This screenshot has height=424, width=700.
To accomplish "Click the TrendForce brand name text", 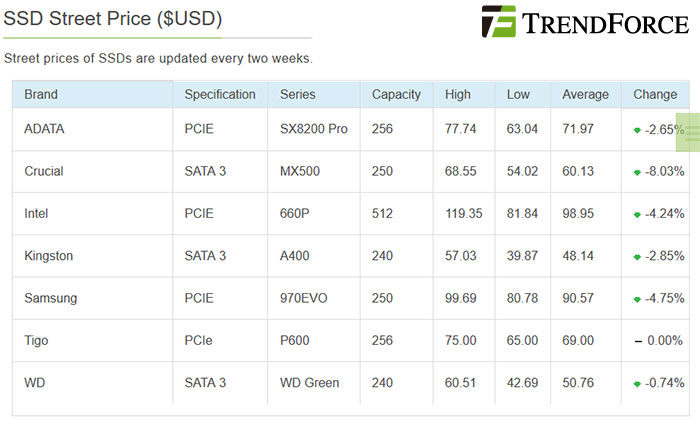I will (x=605, y=24).
